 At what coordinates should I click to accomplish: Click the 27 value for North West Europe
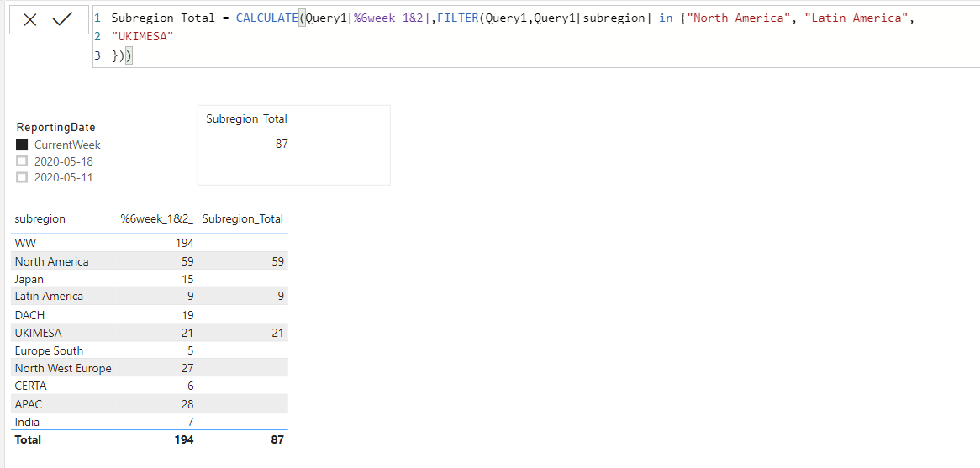pyautogui.click(x=187, y=369)
